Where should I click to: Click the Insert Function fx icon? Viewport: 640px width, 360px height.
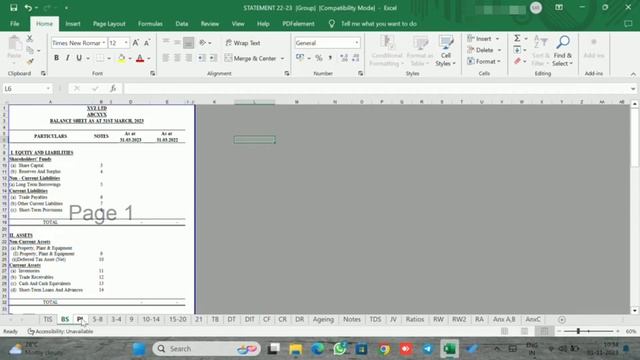113,89
